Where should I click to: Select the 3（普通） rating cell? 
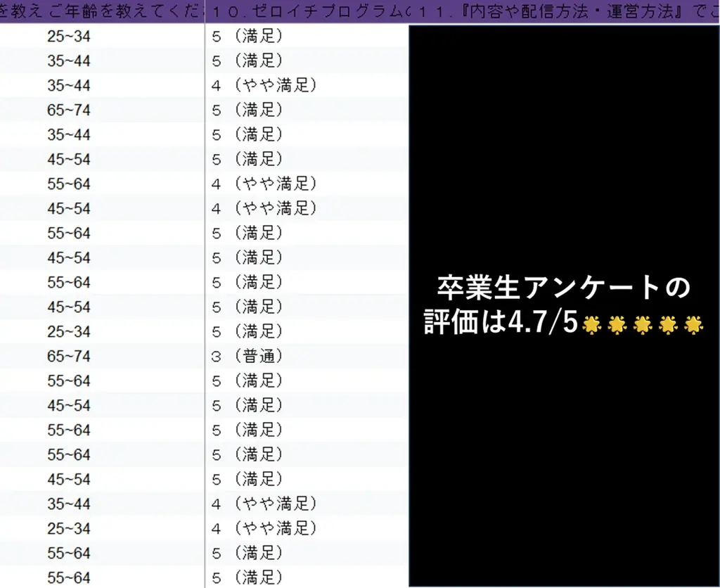pos(250,356)
